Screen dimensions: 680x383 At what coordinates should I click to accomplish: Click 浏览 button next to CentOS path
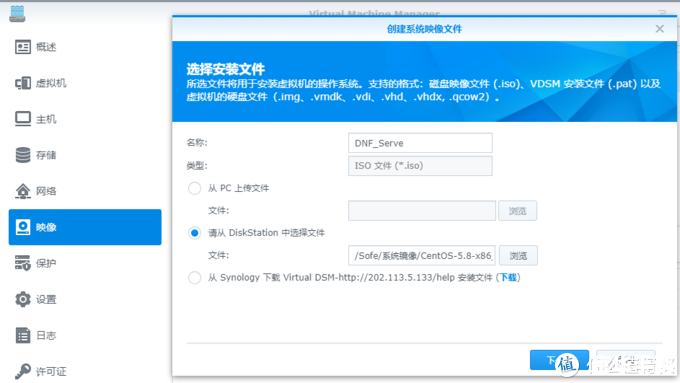point(518,255)
